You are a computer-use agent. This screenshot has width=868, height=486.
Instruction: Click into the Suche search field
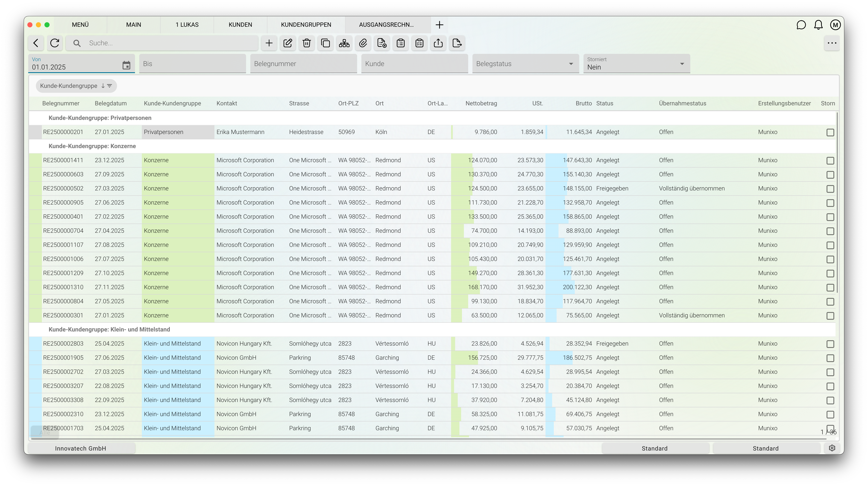(x=169, y=43)
